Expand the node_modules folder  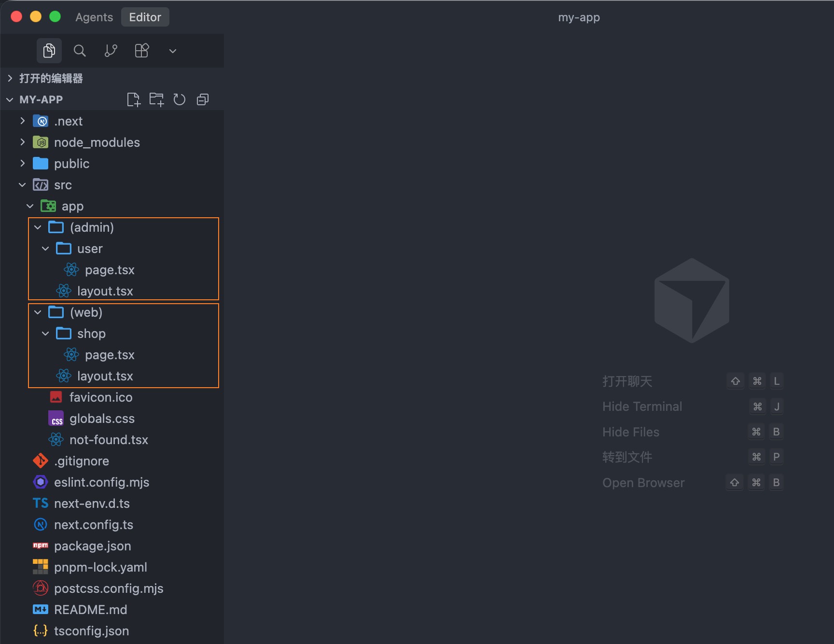point(97,142)
